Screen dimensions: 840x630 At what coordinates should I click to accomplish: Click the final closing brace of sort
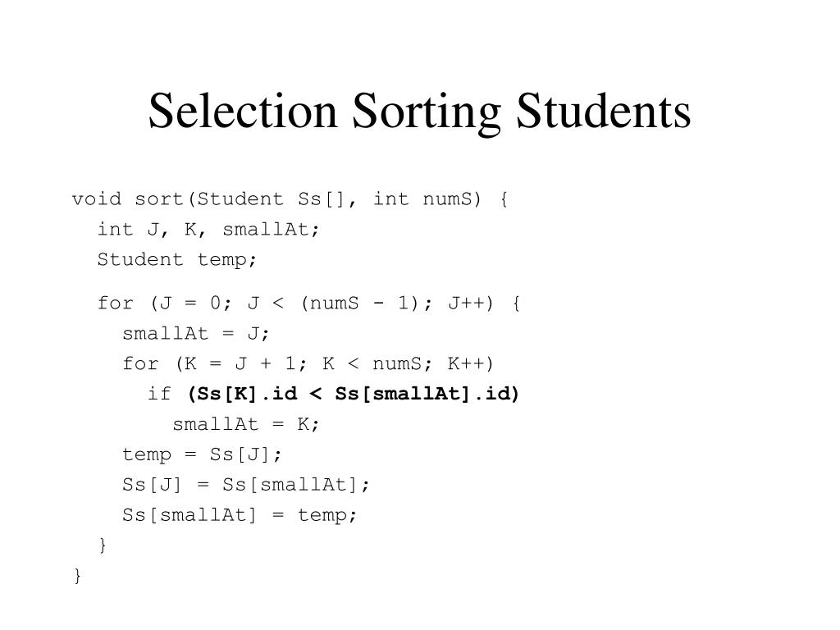tap(78, 575)
